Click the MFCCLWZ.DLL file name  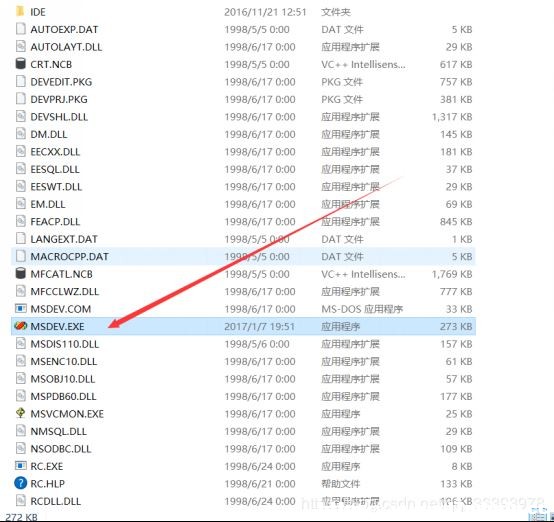65,292
